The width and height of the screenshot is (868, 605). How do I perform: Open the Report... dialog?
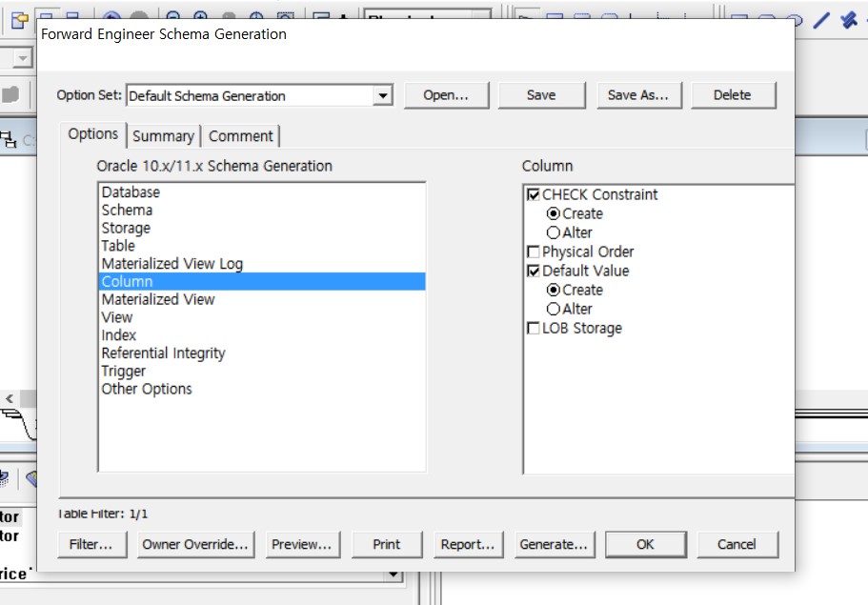click(x=468, y=545)
